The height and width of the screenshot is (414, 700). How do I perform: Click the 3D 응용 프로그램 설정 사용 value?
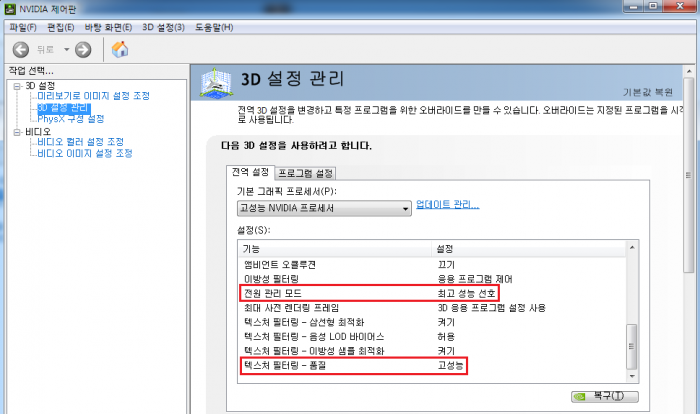coord(491,308)
